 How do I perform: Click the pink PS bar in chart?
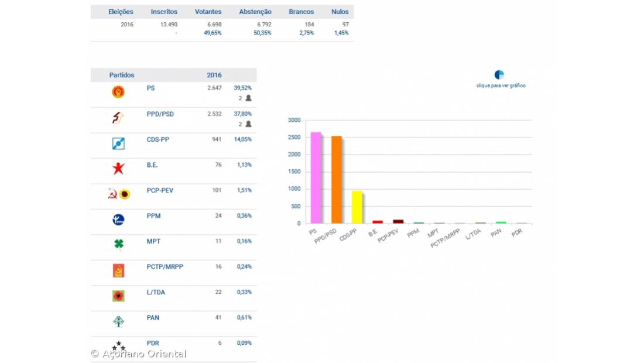coord(316,177)
